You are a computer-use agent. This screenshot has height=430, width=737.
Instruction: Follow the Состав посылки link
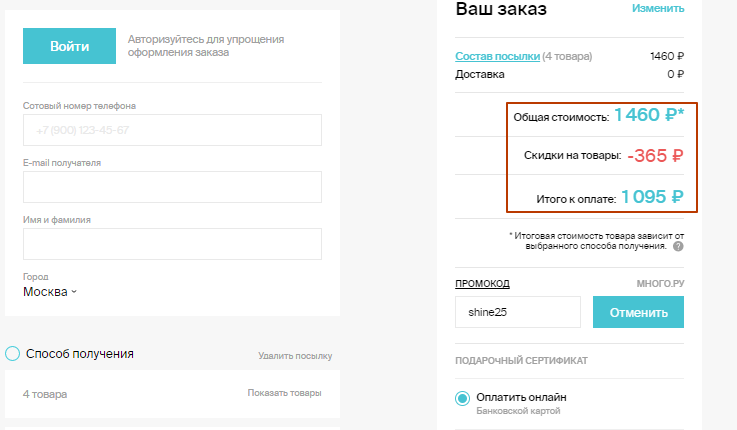tap(497, 56)
